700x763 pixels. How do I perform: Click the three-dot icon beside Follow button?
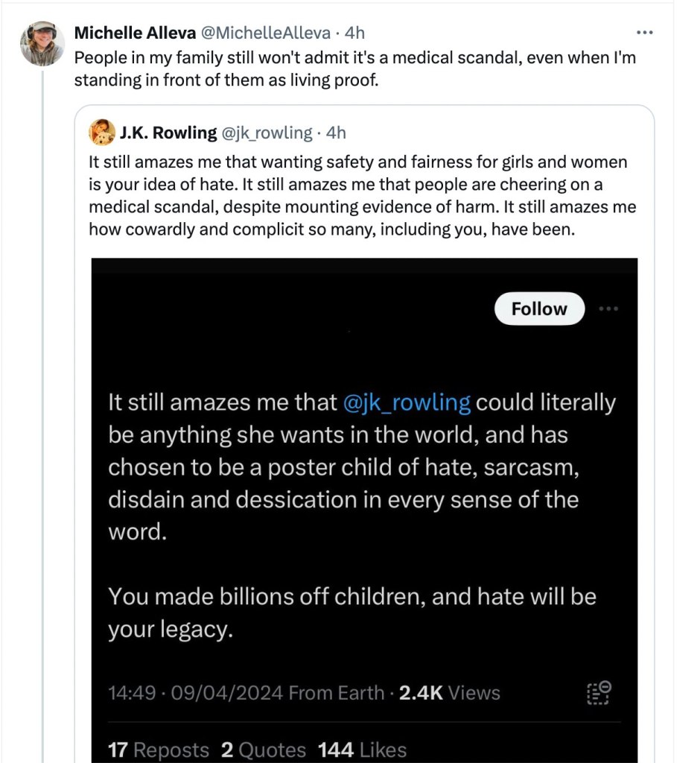point(608,308)
